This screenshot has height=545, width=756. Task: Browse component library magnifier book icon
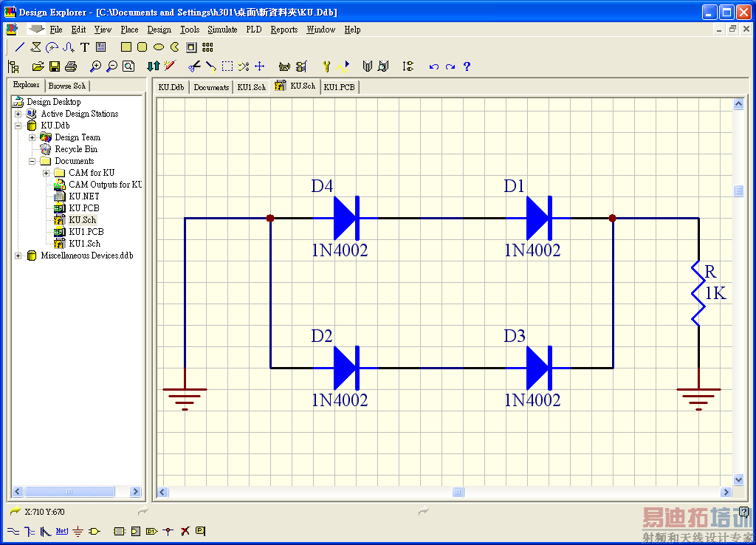click(x=384, y=66)
